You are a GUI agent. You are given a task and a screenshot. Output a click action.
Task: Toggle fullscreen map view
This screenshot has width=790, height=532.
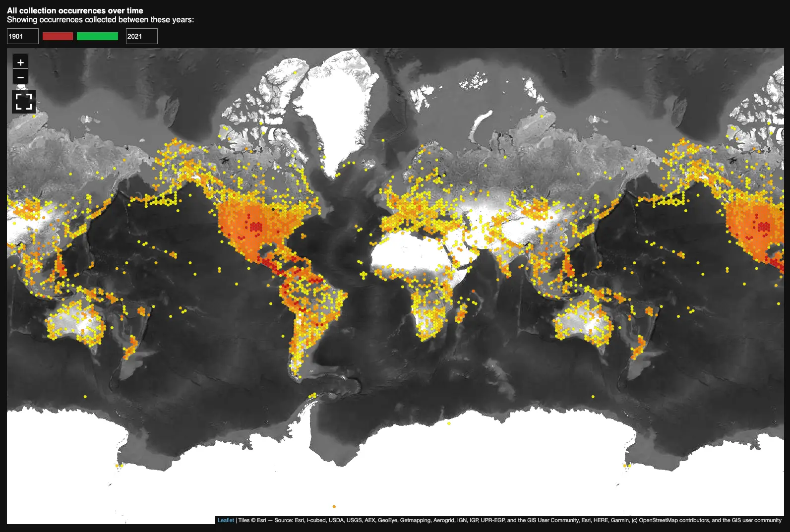(24, 102)
